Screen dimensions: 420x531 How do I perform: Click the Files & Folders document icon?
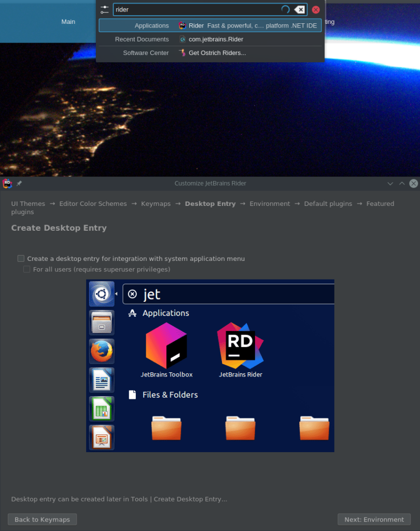[132, 395]
